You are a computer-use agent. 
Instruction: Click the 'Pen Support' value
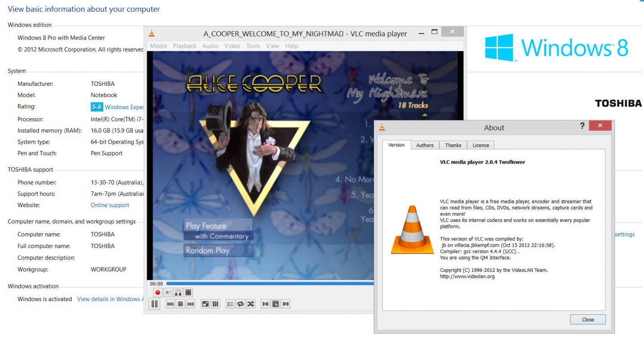tap(106, 153)
